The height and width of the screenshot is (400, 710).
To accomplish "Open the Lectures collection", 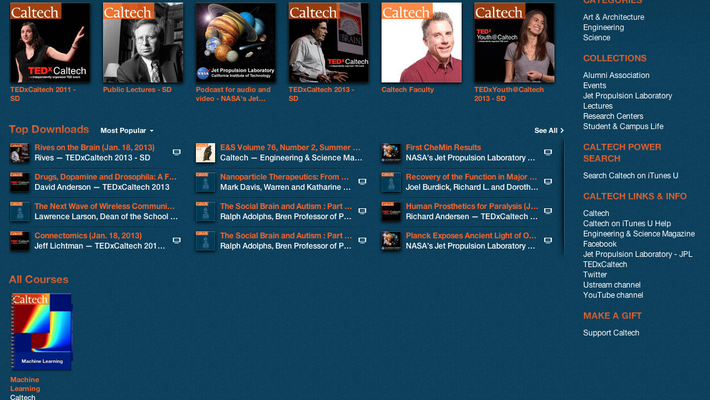I will 598,106.
